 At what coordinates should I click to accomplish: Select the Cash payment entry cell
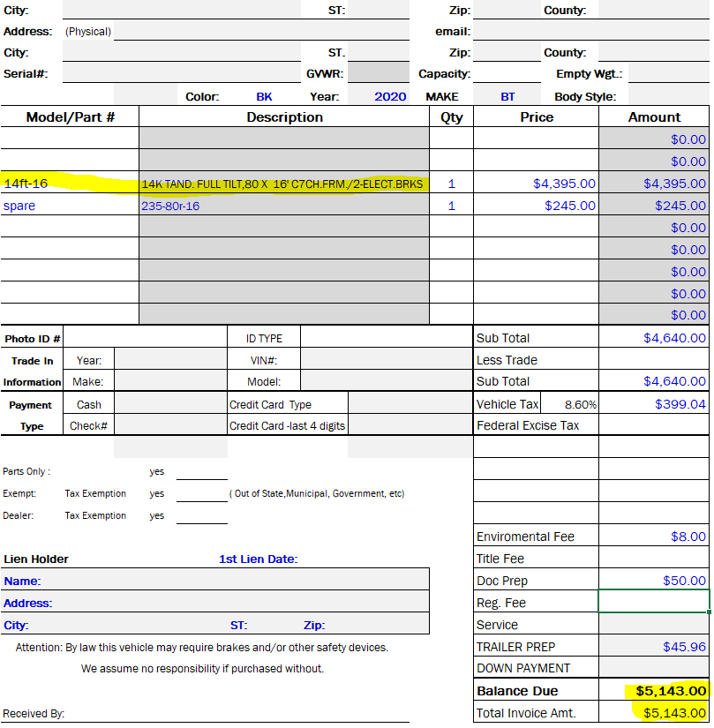(170, 404)
